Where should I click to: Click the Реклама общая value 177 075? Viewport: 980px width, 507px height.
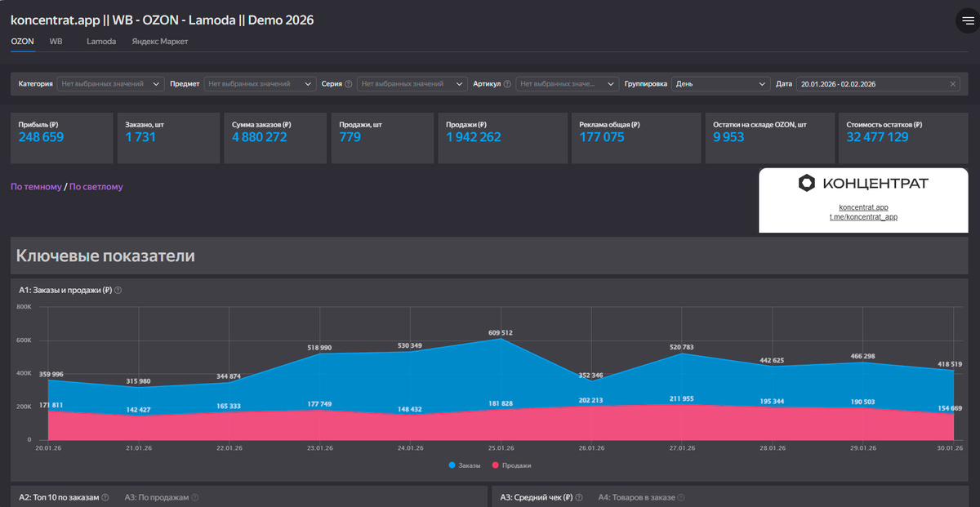point(602,137)
